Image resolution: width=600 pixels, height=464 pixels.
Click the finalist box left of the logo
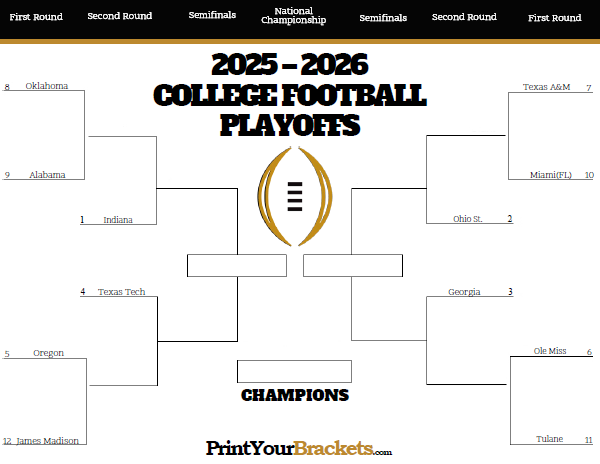(236, 265)
